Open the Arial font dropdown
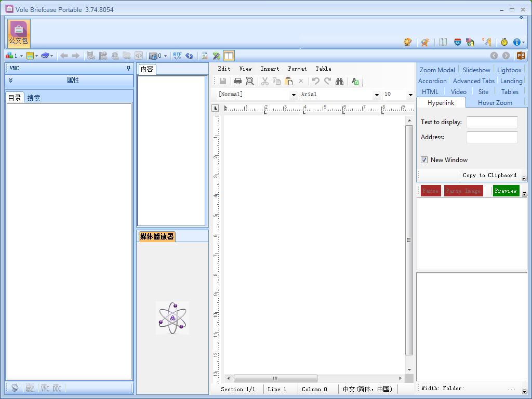The image size is (532, 399). (377, 95)
